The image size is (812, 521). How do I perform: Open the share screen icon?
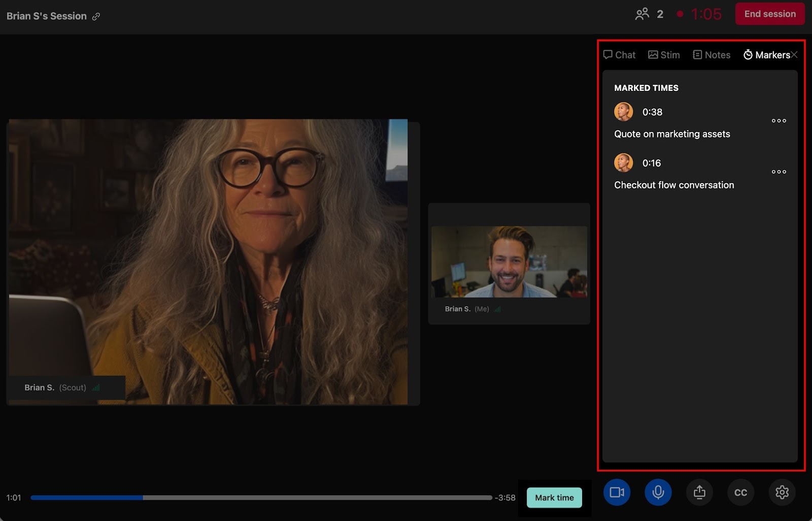699,492
